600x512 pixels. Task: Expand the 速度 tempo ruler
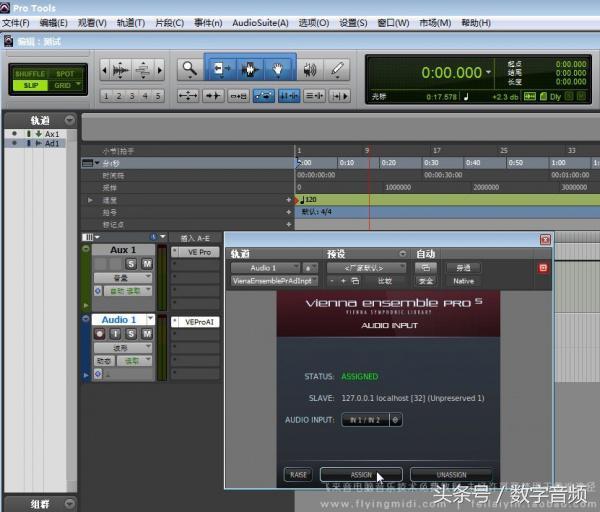tap(90, 200)
